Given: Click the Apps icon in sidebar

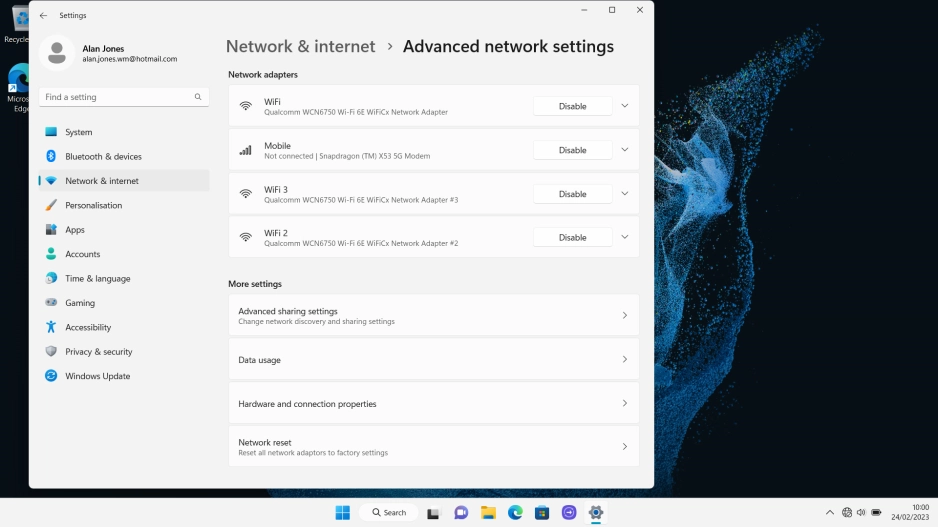Looking at the screenshot, I should coord(51,230).
